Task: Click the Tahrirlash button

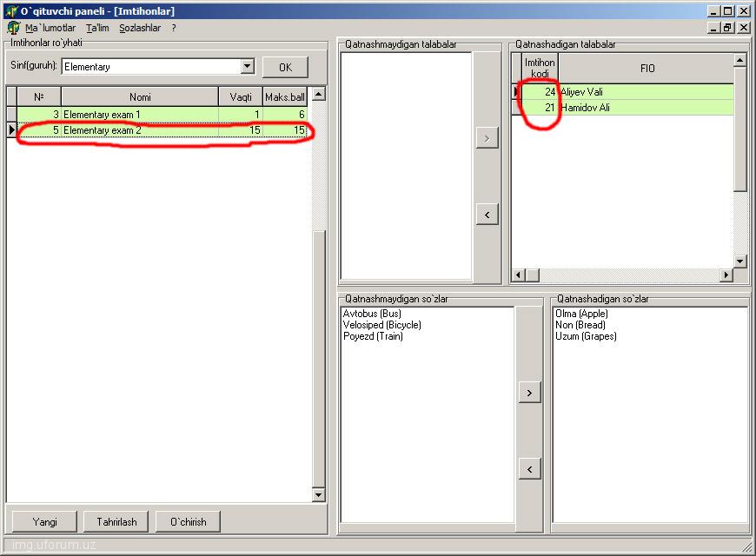Action: pyautogui.click(x=116, y=521)
